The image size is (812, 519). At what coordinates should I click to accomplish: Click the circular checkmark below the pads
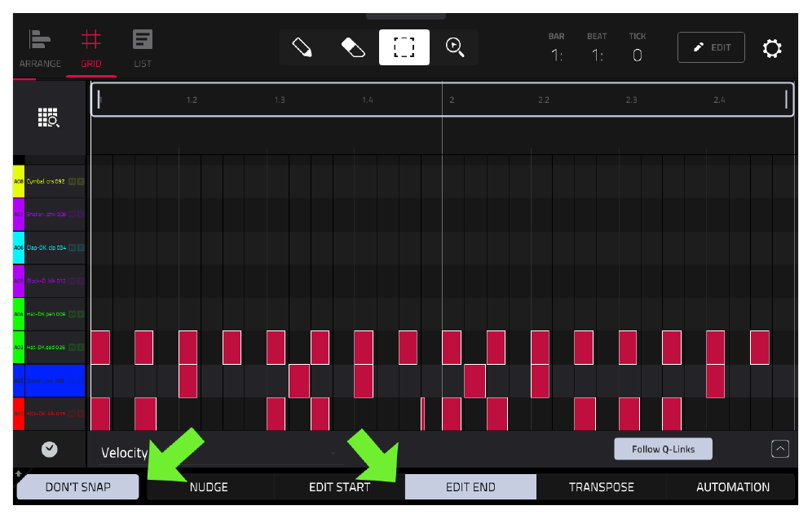point(49,449)
